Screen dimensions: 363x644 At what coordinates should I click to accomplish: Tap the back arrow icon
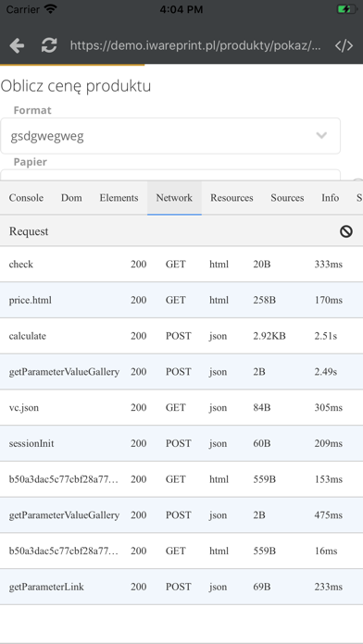pos(17,45)
